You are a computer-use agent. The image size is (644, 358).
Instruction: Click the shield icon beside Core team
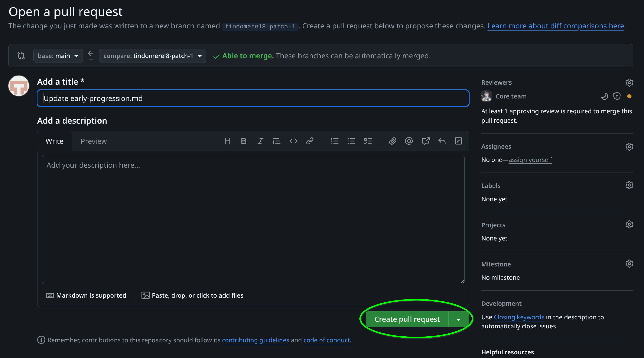click(x=617, y=96)
